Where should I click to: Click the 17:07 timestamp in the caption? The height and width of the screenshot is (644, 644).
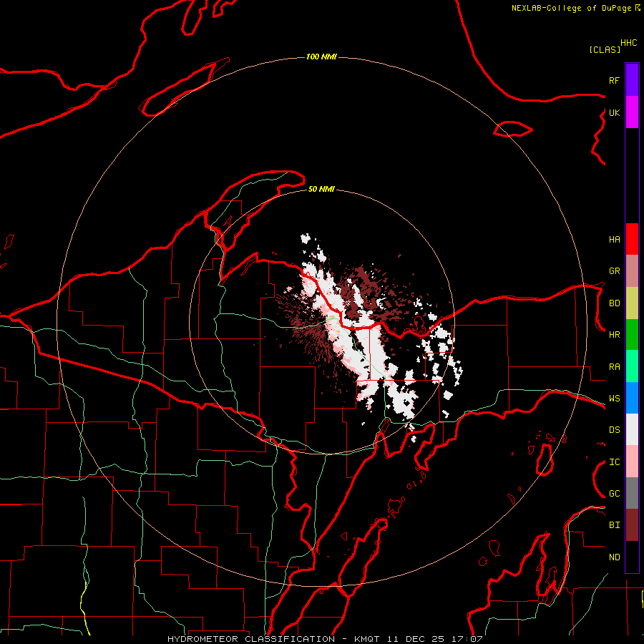tap(467, 639)
